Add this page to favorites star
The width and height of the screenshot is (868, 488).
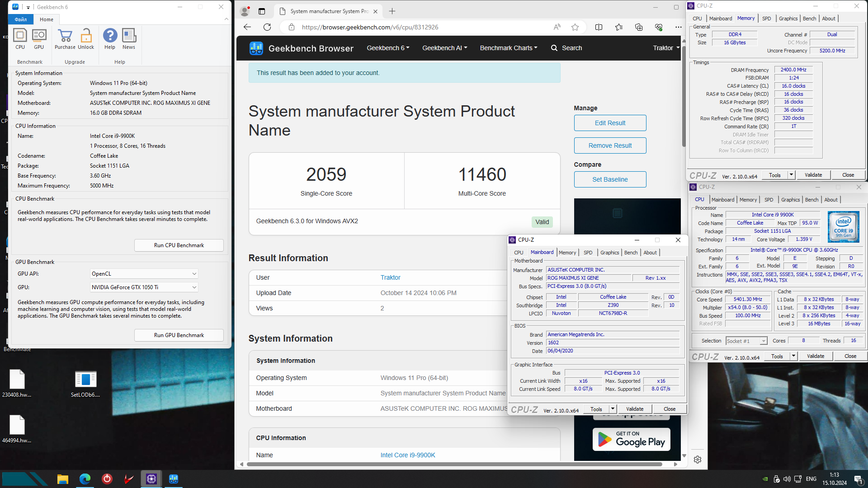click(575, 27)
